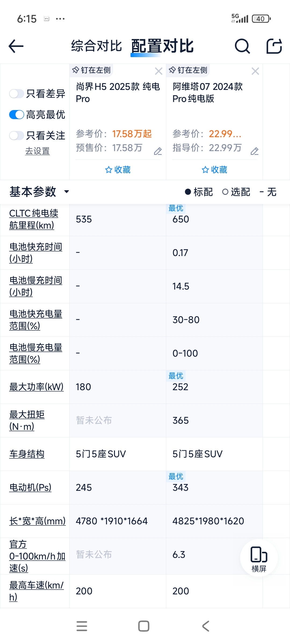Open CLTC纯电续航里程 parameter explanation
The height and width of the screenshot is (644, 290).
point(34,219)
